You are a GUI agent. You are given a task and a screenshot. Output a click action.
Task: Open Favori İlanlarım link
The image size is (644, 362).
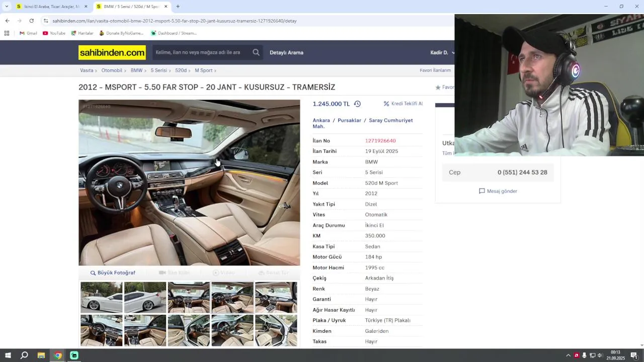click(x=435, y=70)
